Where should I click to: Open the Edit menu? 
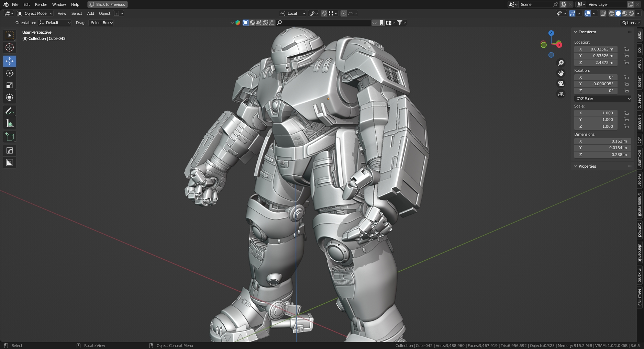(x=26, y=4)
